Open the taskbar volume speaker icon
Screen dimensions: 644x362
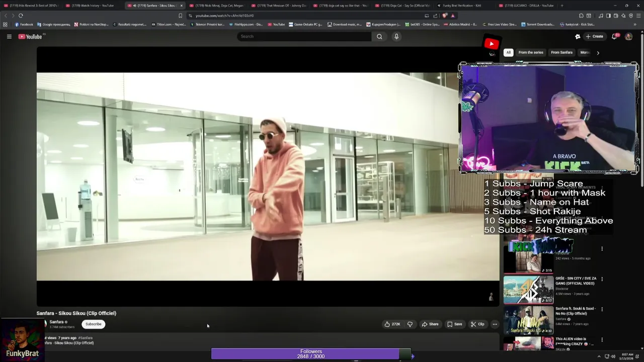click(x=613, y=356)
